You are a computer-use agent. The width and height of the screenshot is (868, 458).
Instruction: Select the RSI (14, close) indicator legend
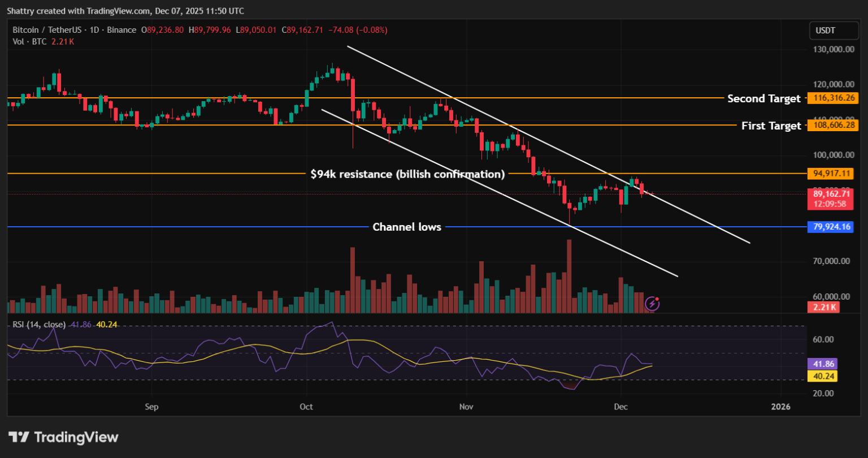tap(37, 325)
